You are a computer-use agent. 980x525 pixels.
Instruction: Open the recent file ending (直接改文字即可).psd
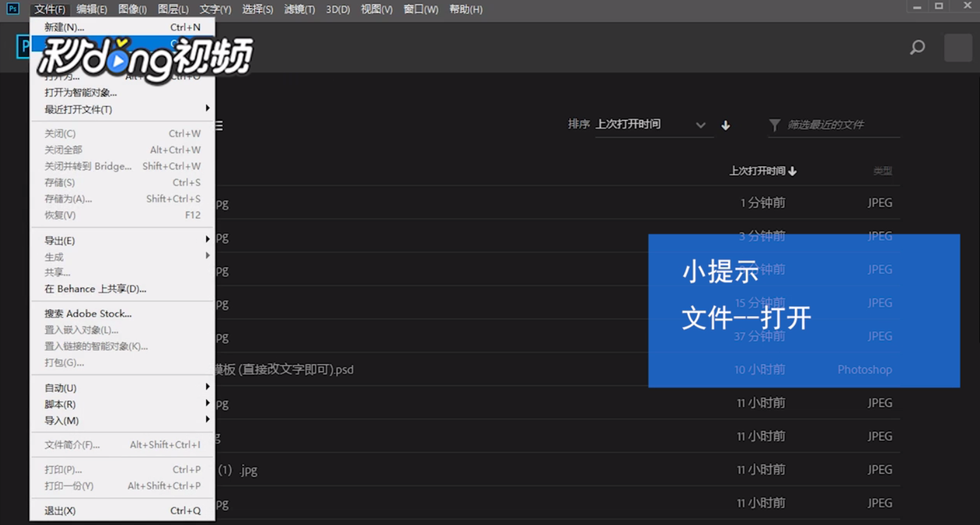[x=284, y=369]
